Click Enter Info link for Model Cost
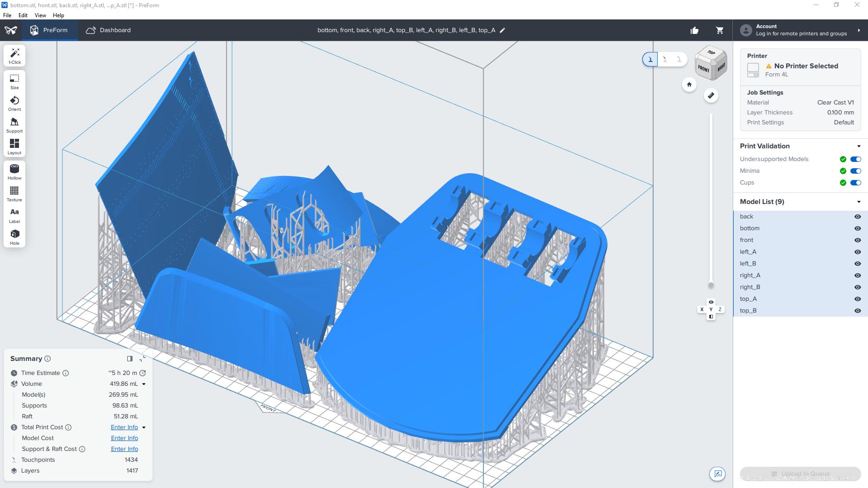Image resolution: width=868 pixels, height=488 pixels. coord(124,438)
